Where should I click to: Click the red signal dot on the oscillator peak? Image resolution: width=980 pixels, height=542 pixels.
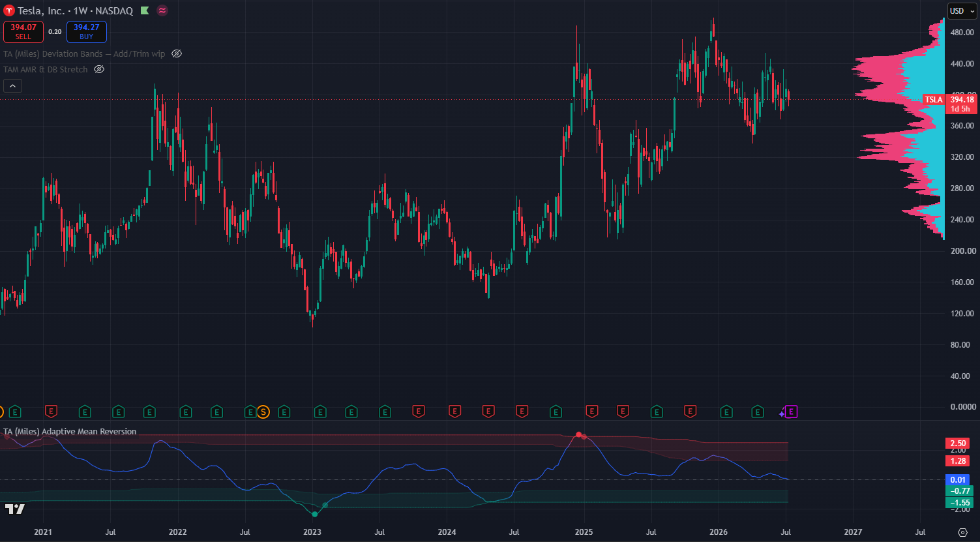tap(578, 434)
